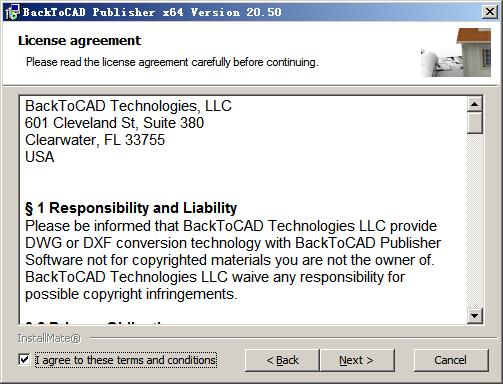Click the installer icon in the title bar

point(12,12)
